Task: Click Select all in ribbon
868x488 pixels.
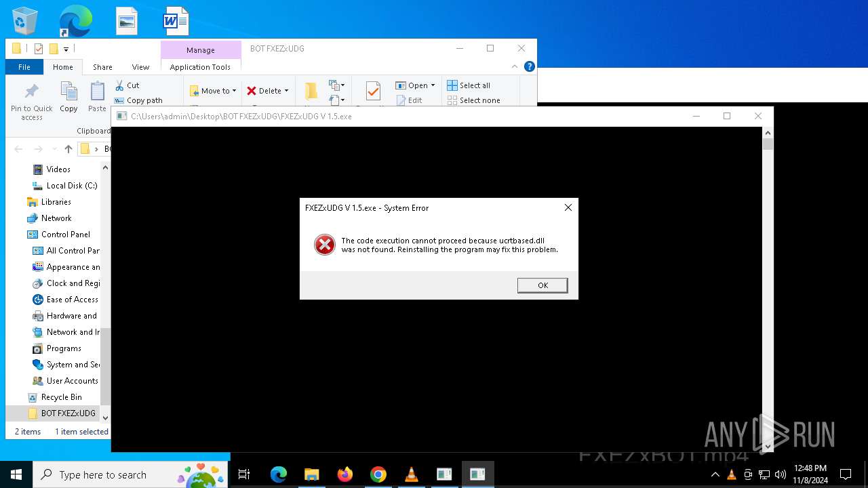Action: point(469,85)
